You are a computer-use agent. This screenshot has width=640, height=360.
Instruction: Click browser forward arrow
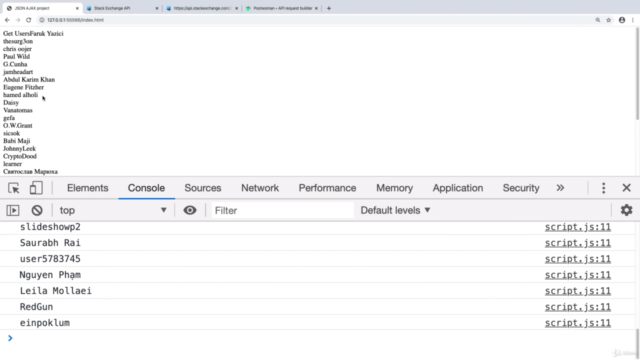(18, 20)
